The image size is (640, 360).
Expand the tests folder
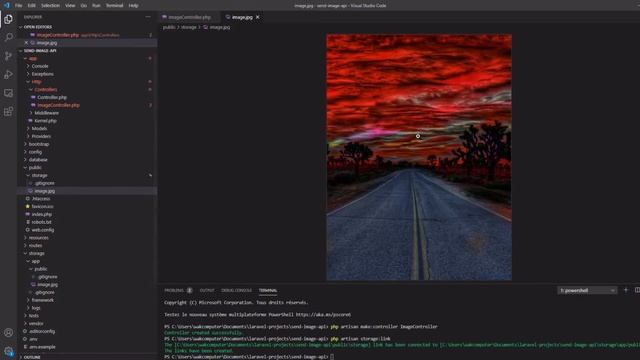pos(33,316)
